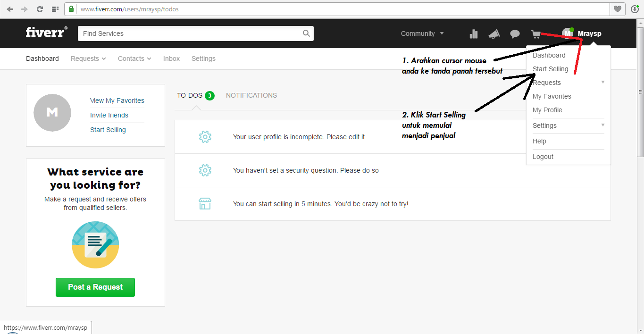Click the browser download arrow icon

coord(635,9)
